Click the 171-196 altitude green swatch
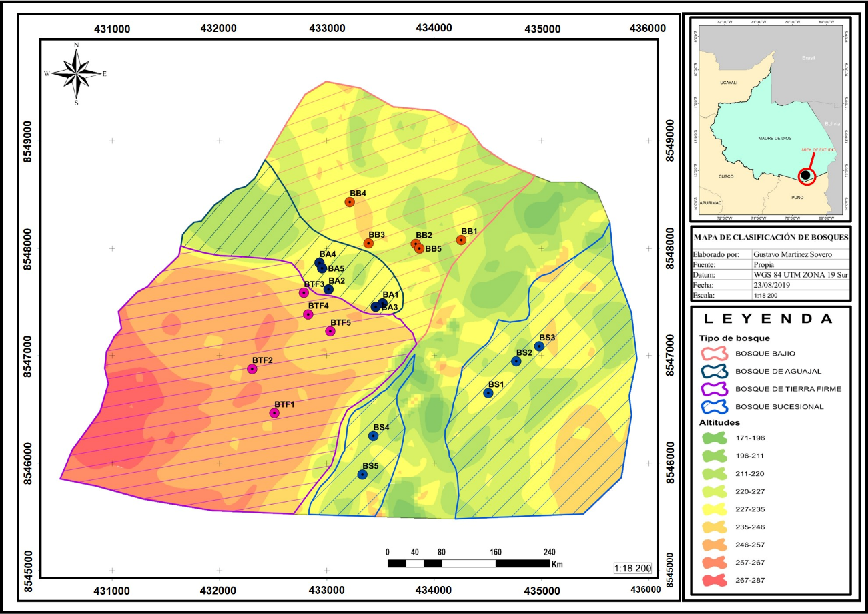This screenshot has width=868, height=614. [715, 438]
